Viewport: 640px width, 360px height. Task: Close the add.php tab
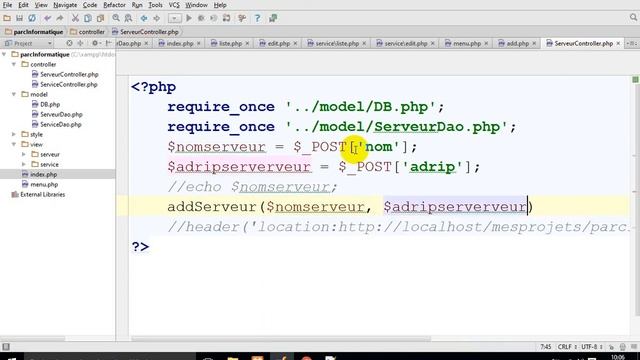click(534, 43)
